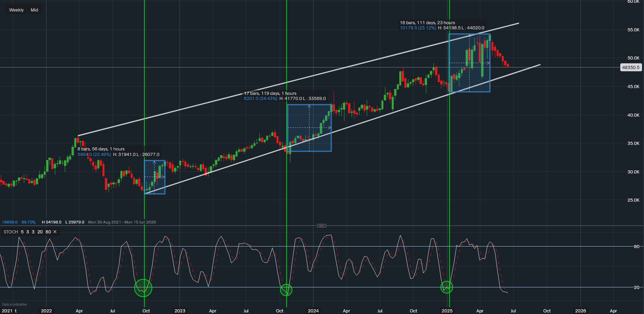Open STOCH 5 3 3 20 80 parameter settings
Screen dimensions: 644x314
(x=36, y=232)
